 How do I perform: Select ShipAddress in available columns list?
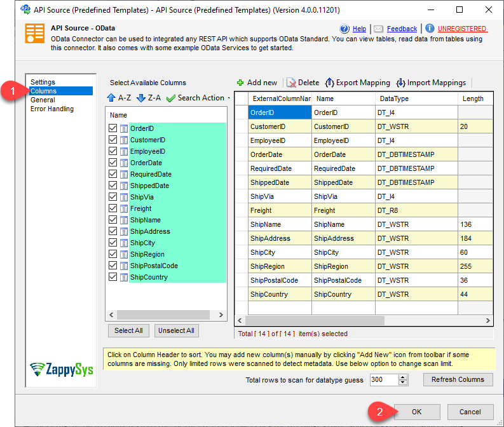pos(150,231)
